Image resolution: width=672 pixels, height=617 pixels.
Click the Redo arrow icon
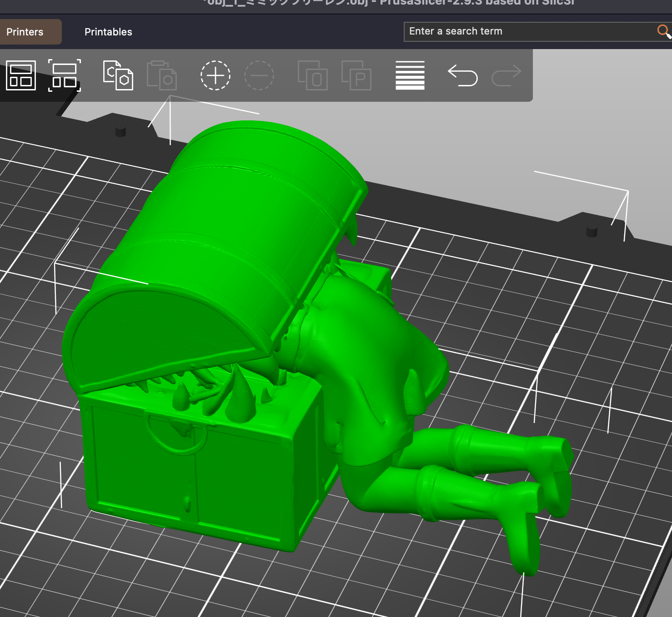pyautogui.click(x=506, y=75)
